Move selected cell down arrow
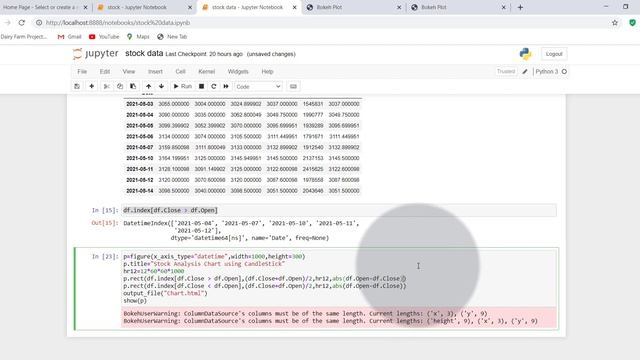 162,87
